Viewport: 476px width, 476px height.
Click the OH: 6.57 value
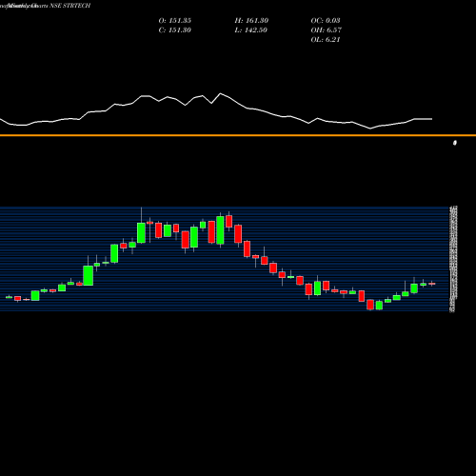(x=327, y=30)
